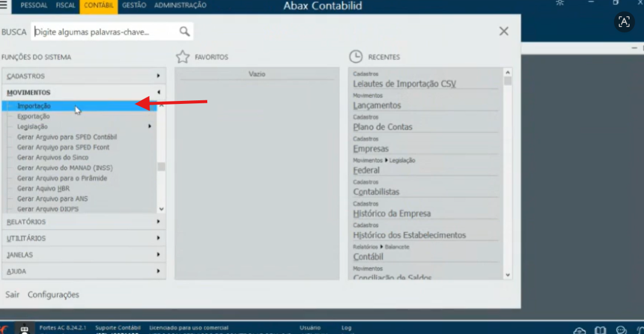Screen dimensions: 644x334
Task: Open the robot assistant icon in status bar
Action: [x=24, y=329]
